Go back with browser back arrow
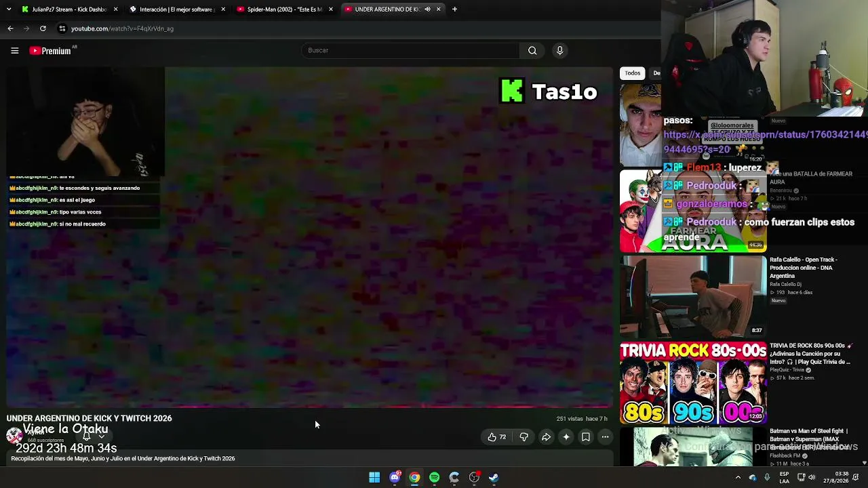The width and height of the screenshot is (868, 488). 10,28
